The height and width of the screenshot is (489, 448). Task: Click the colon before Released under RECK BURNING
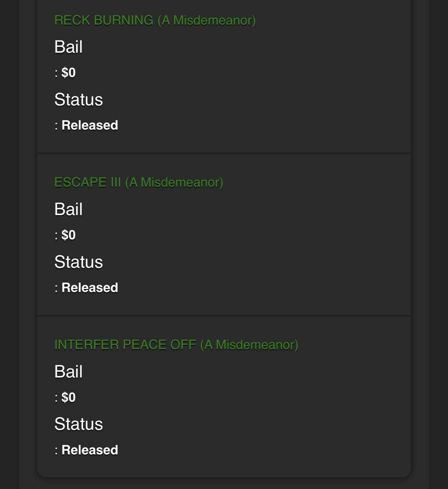pyautogui.click(x=56, y=126)
